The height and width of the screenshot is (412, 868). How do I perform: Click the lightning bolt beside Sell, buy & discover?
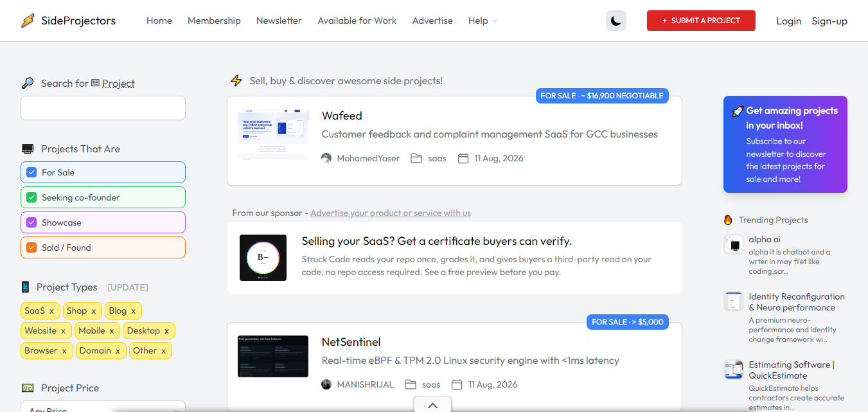coord(236,81)
